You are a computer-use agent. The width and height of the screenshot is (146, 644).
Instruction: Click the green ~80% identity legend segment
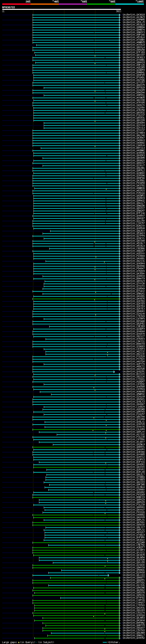pos(101,4)
